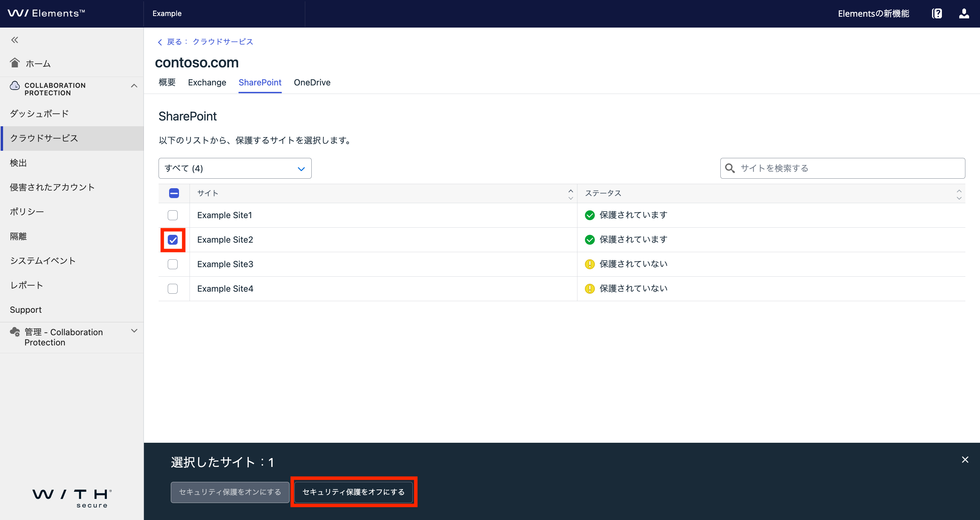
Task: Click the 選択したサイト：1 label
Action: [x=223, y=462]
